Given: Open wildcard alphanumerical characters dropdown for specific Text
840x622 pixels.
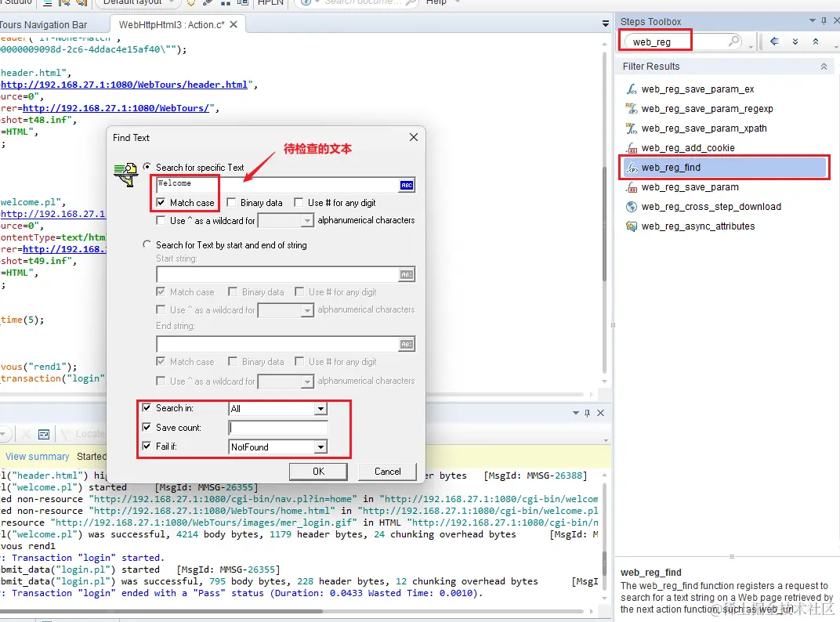Looking at the screenshot, I should coord(307,221).
